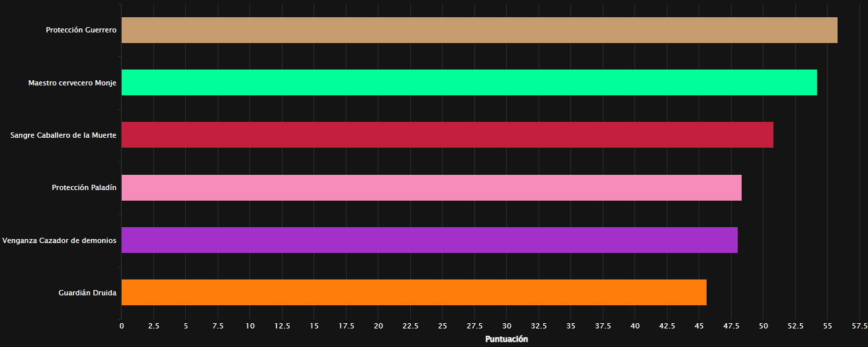Select the "Sangre Caballero de la Muerte" label
This screenshot has height=347, width=868.
(64, 135)
